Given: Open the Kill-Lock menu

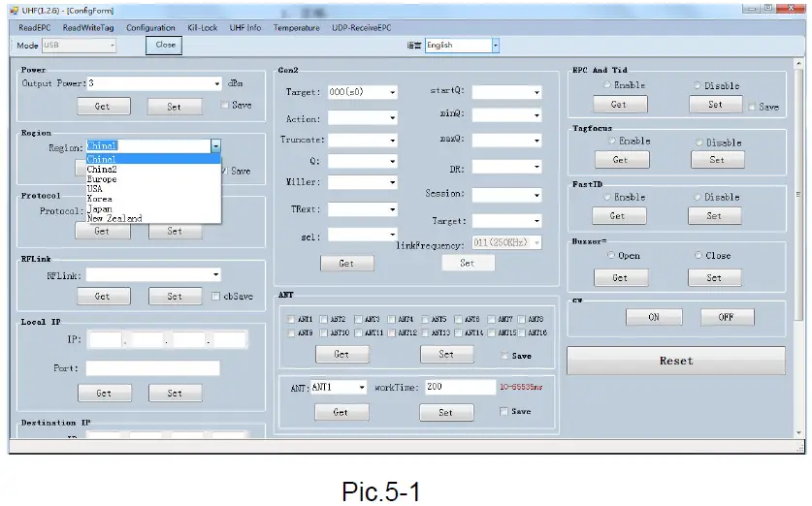Looking at the screenshot, I should click(x=202, y=28).
